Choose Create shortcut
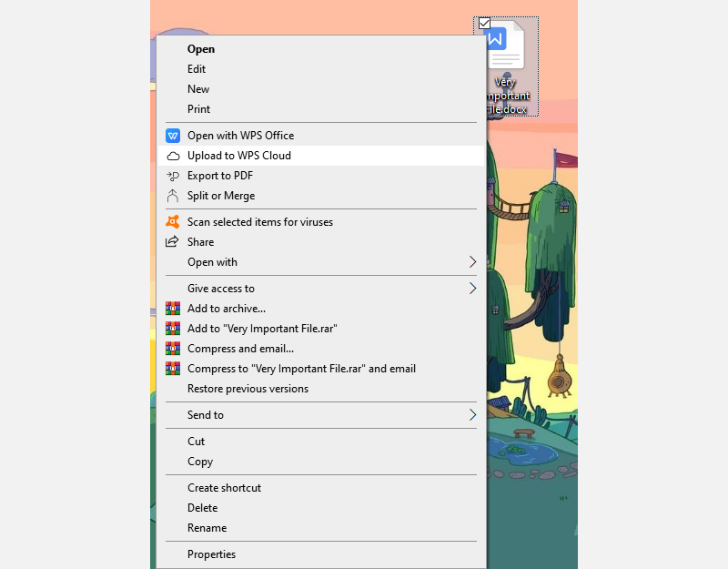The width and height of the screenshot is (728, 569). [321, 488]
